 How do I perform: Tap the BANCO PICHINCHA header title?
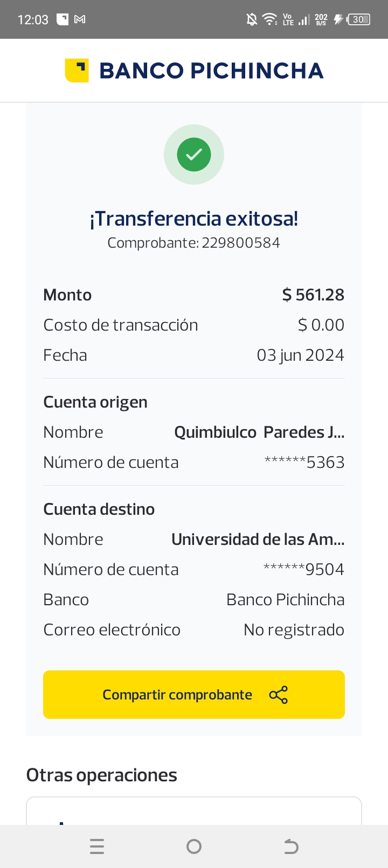(x=211, y=71)
